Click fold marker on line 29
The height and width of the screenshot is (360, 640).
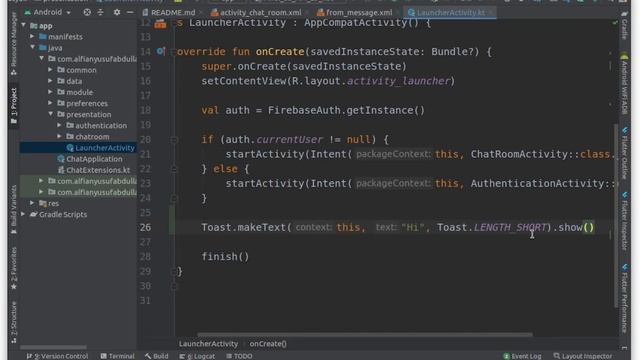click(x=174, y=271)
